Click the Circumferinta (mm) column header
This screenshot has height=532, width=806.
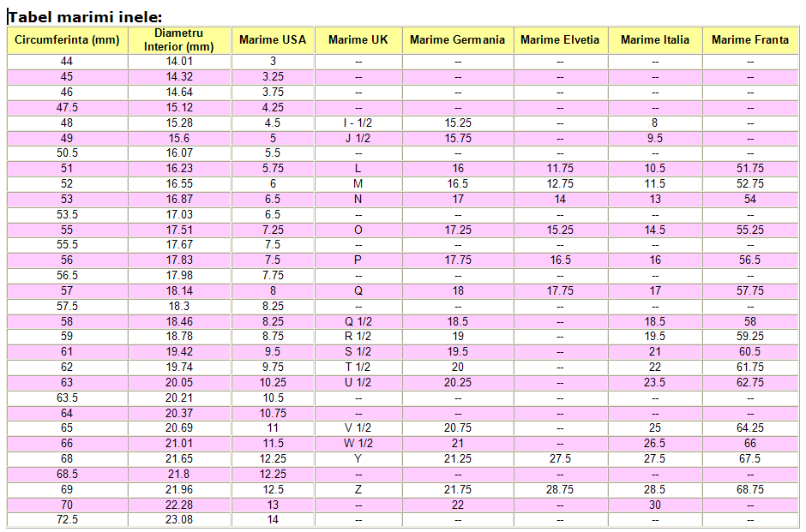point(67,40)
